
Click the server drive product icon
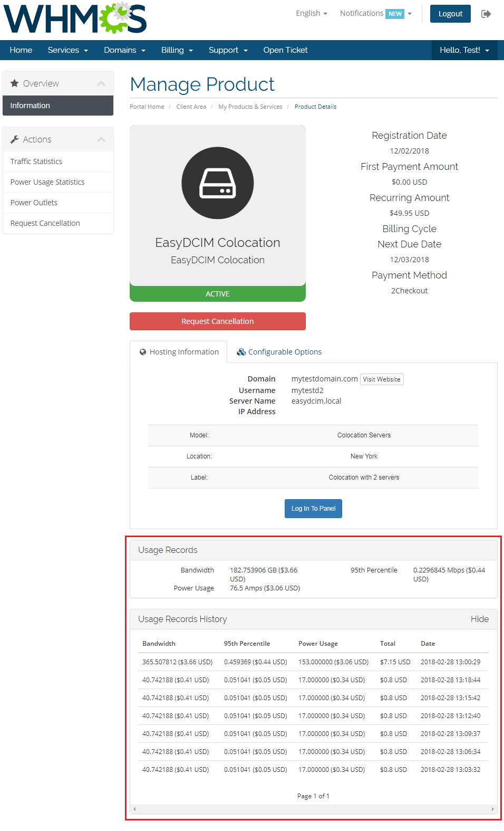[218, 183]
